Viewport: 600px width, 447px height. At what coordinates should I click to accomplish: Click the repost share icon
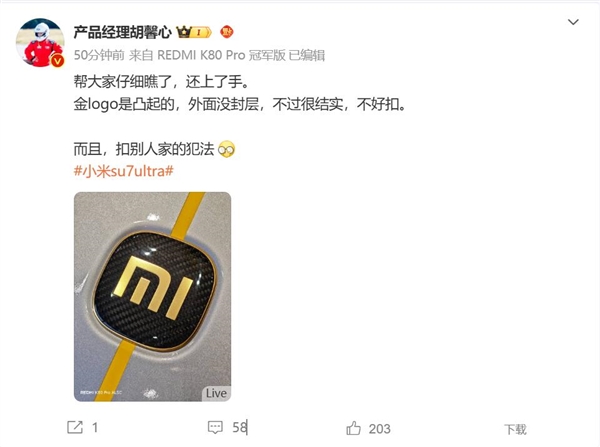(75, 427)
